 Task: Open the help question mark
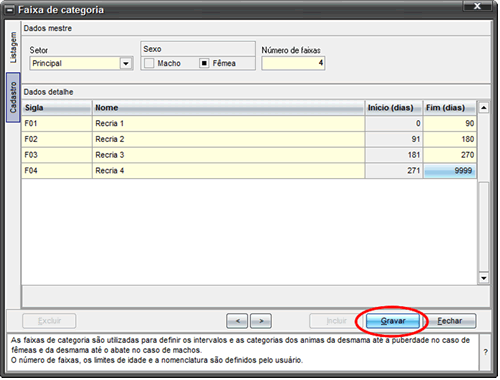(x=485, y=352)
